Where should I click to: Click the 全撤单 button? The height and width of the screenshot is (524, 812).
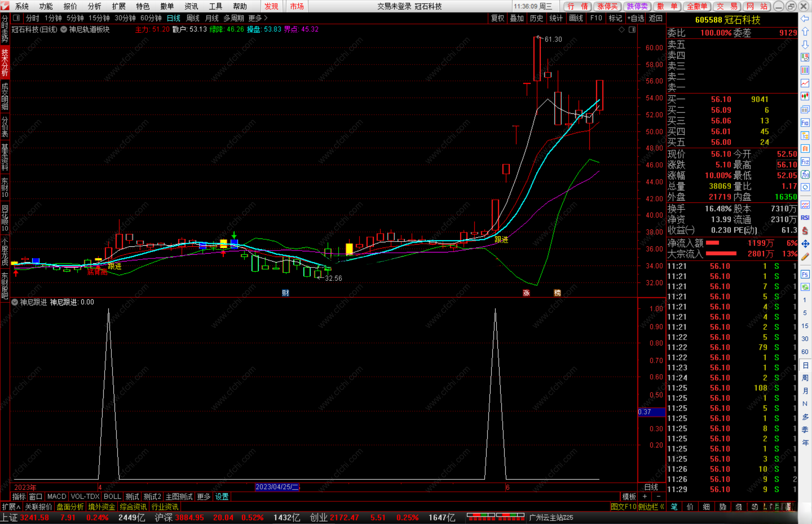697,6
